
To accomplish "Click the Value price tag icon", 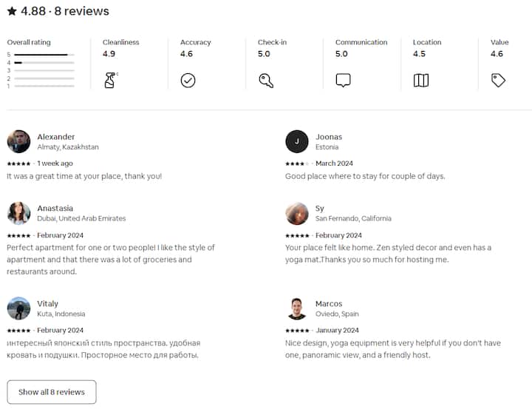I will [x=499, y=81].
